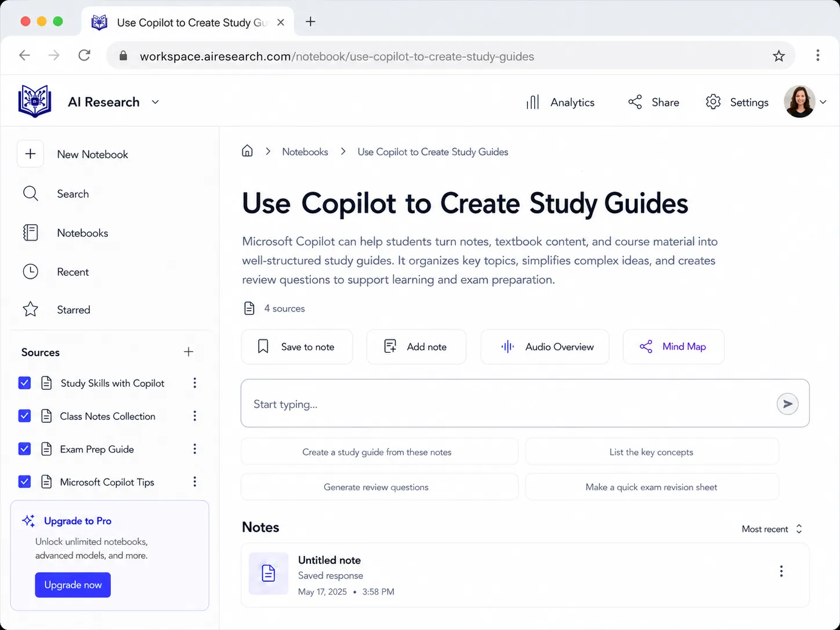Click the 4 sources label
The image size is (840, 630).
click(x=284, y=309)
